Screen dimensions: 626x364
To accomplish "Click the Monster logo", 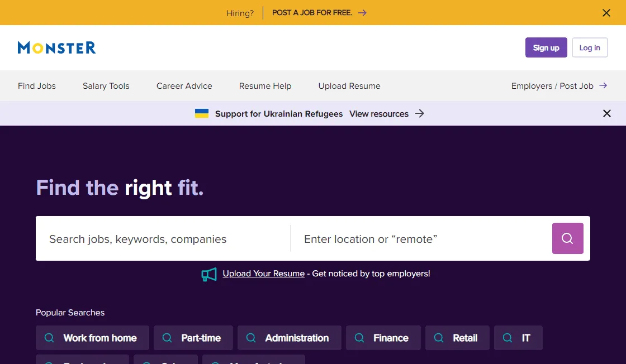I will (56, 47).
